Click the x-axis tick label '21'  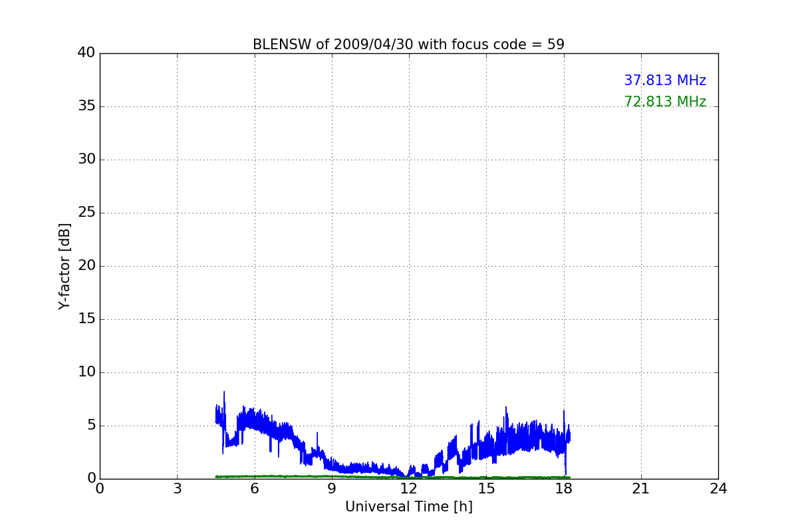click(x=641, y=489)
